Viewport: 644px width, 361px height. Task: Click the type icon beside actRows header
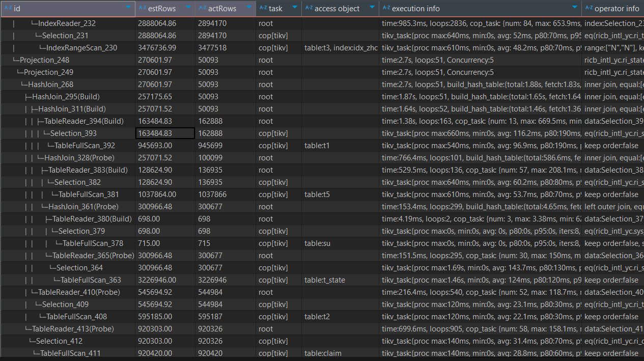click(203, 8)
